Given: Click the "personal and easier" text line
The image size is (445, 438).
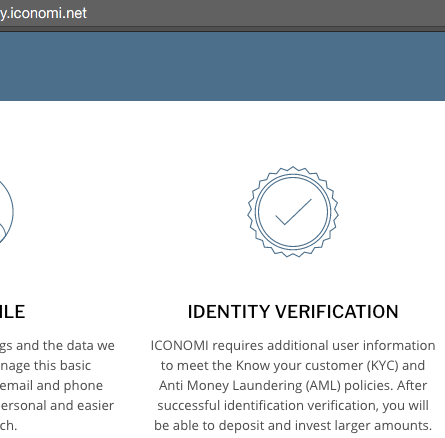Looking at the screenshot, I should 57,406.
